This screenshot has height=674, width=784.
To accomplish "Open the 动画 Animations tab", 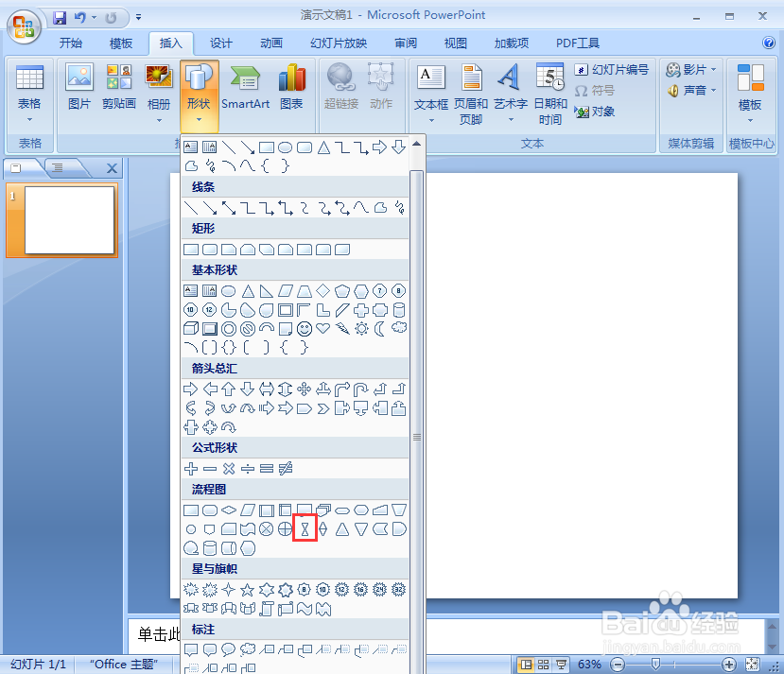I will click(271, 43).
